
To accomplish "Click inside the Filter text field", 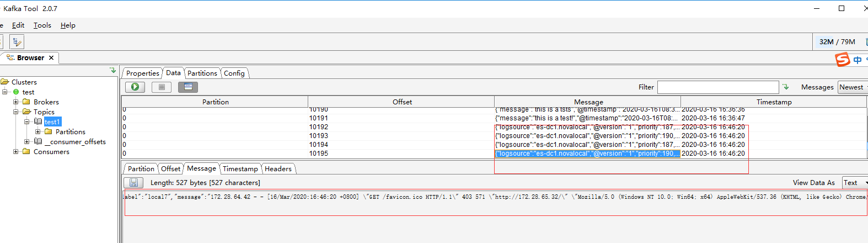I will point(717,87).
